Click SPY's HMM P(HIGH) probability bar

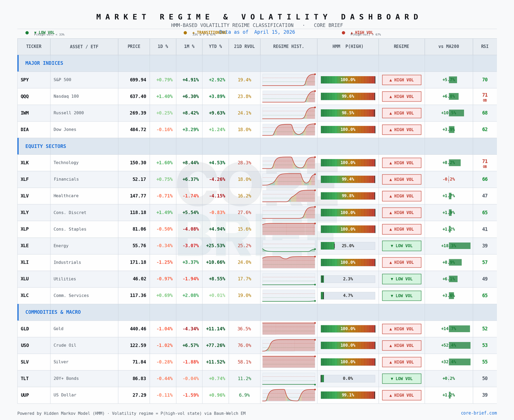(x=348, y=80)
